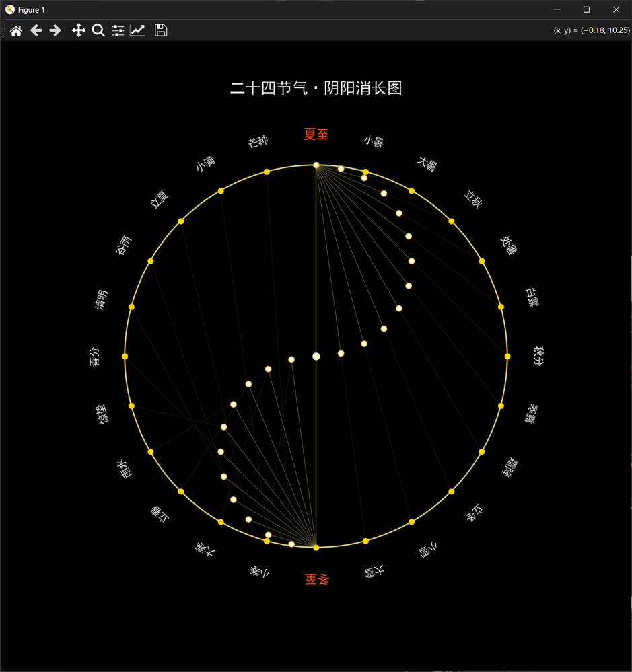
Task: Minimize the Figure 1 window
Action: (557, 9)
